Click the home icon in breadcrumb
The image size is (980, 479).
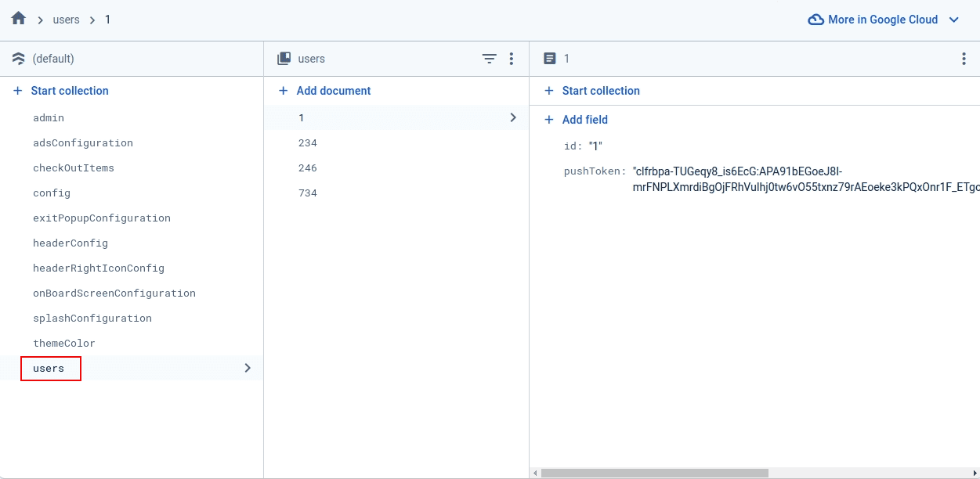(x=19, y=19)
